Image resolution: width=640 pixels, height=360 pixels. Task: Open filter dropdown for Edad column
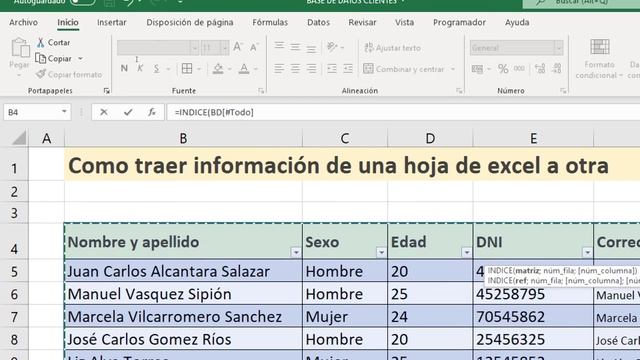[467, 253]
